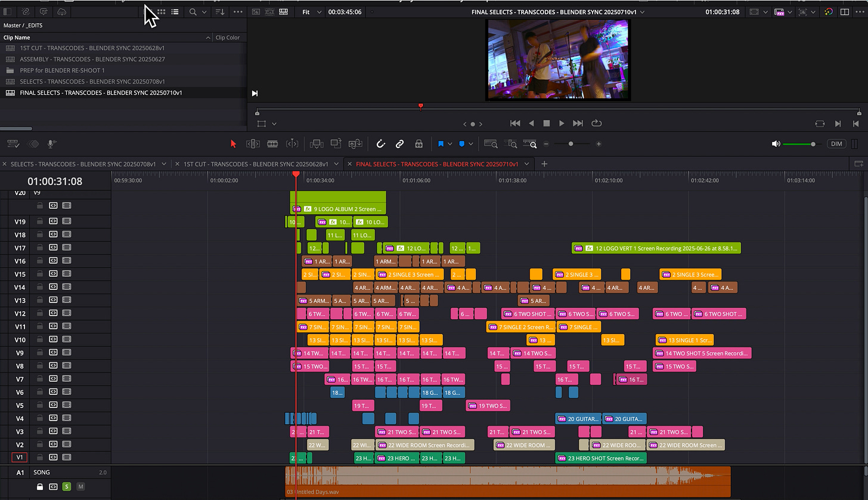Toggle the bin list sidebar panel icon

click(8, 12)
